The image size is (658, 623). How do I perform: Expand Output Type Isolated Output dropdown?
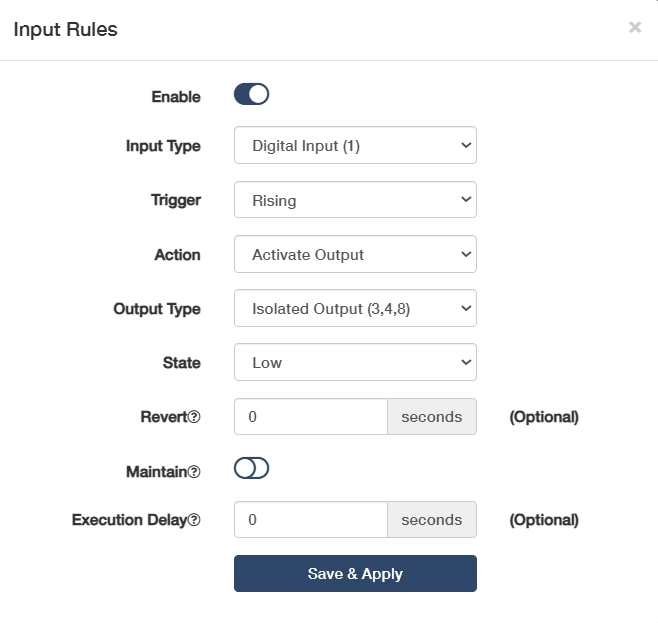click(355, 309)
